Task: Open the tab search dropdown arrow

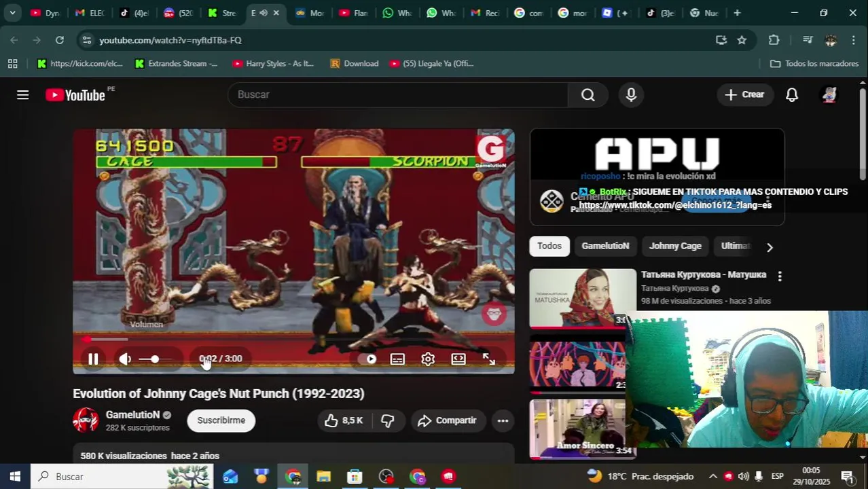Action: click(x=12, y=13)
